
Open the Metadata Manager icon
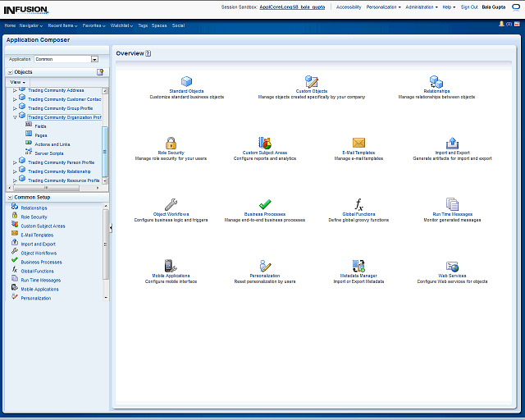point(358,266)
